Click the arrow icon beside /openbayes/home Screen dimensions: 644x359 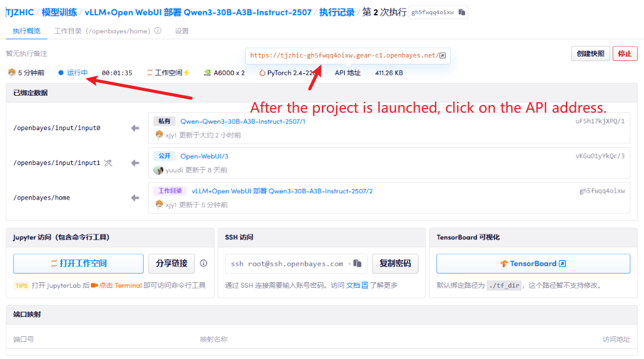135,198
